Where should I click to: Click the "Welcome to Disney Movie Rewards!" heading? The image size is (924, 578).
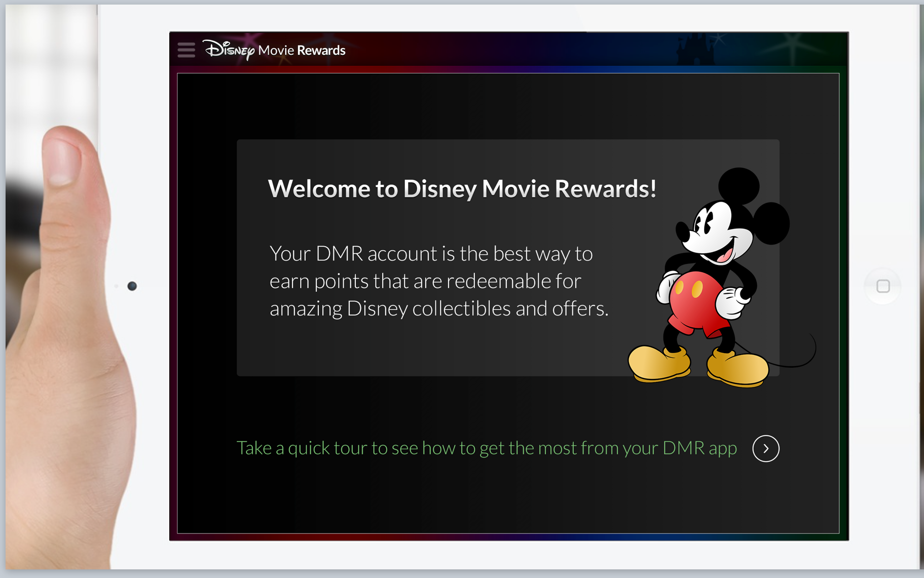point(462,189)
